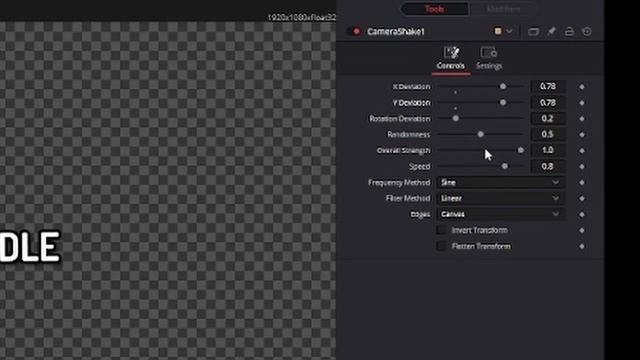This screenshot has height=360, width=640.
Task: Click the Y Deviation slider handle
Action: [x=503, y=102]
